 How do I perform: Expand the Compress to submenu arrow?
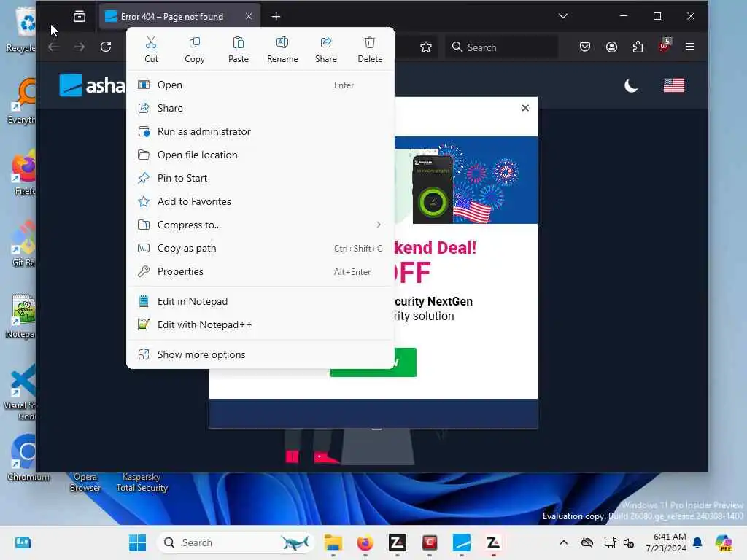point(379,225)
